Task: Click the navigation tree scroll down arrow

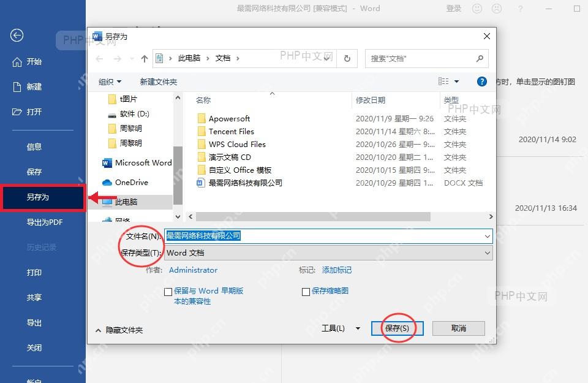Action: coord(178,217)
